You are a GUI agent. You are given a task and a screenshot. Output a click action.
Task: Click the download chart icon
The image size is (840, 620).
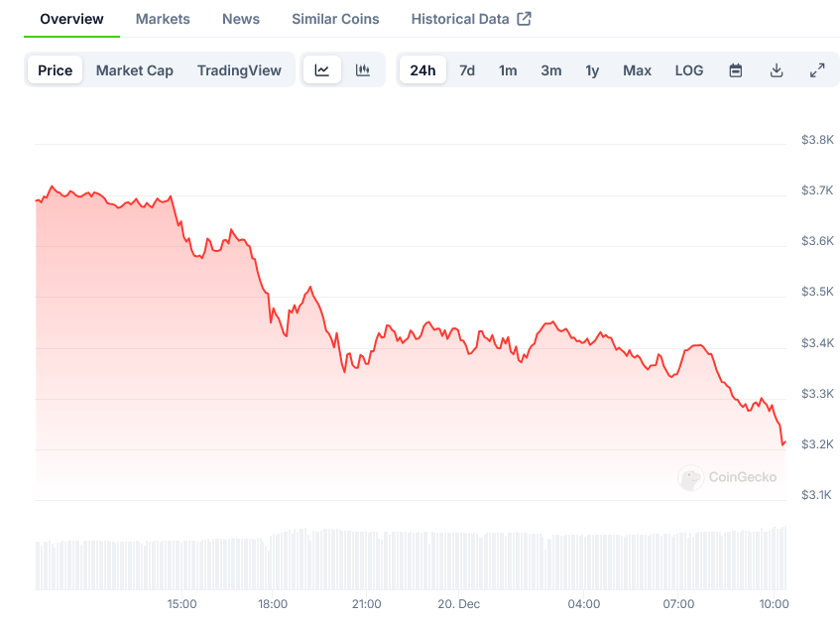coord(777,69)
